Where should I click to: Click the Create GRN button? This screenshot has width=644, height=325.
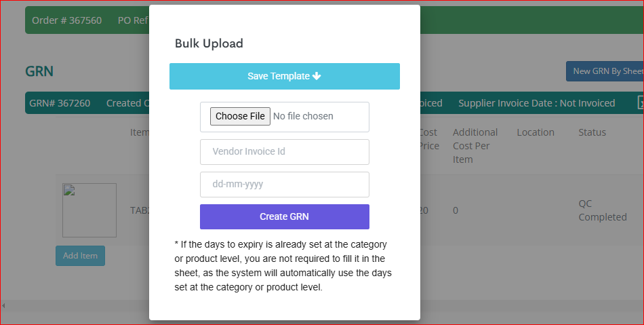285,216
